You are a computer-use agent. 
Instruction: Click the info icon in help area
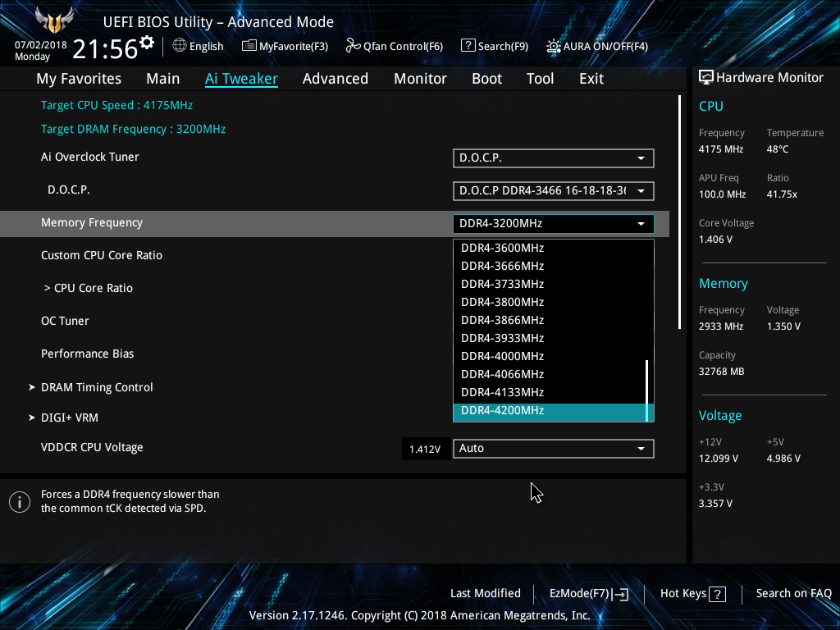tap(20, 502)
